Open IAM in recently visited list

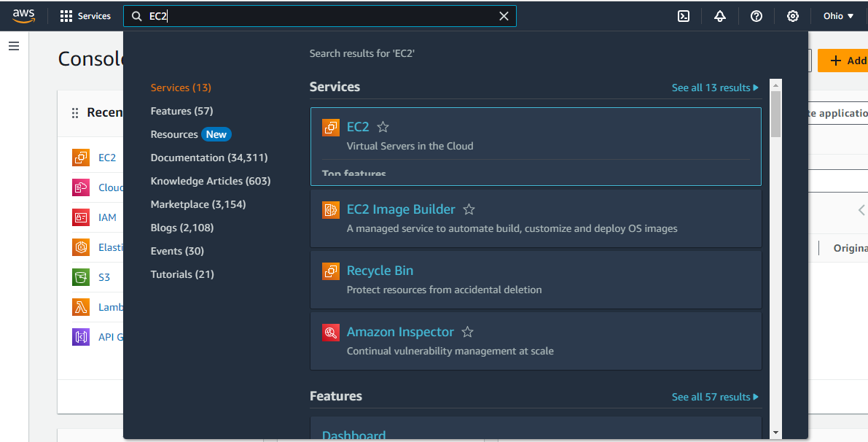coord(107,217)
